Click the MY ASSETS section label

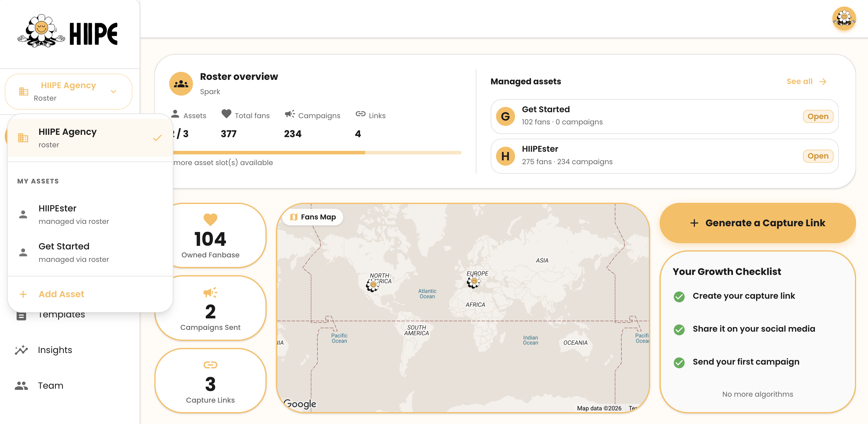pyautogui.click(x=38, y=181)
